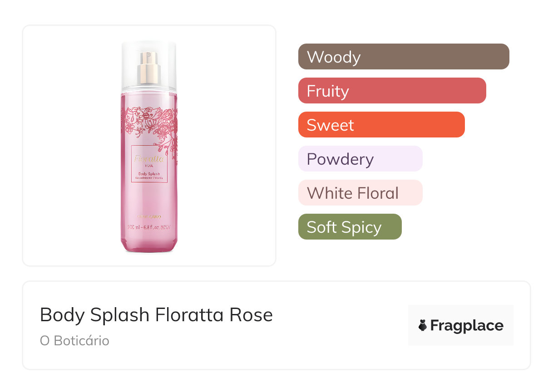Click the 200 ml volume text on the bottle
Viewport: 553px width, 392px height.
pos(149,226)
